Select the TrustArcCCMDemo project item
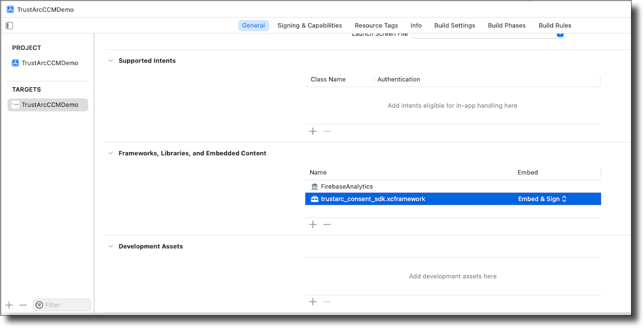Image resolution: width=644 pixels, height=328 pixels. pos(50,63)
